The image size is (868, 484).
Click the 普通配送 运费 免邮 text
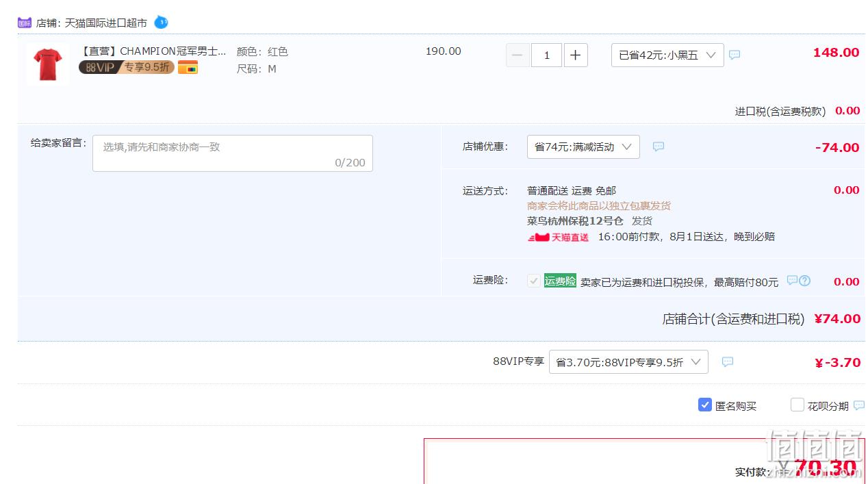(x=572, y=190)
